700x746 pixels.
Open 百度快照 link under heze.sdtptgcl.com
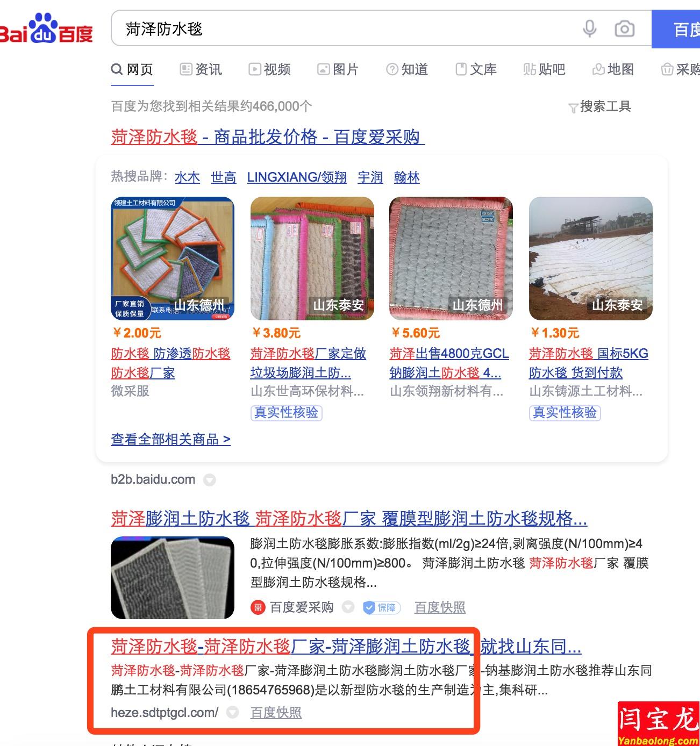tap(276, 713)
